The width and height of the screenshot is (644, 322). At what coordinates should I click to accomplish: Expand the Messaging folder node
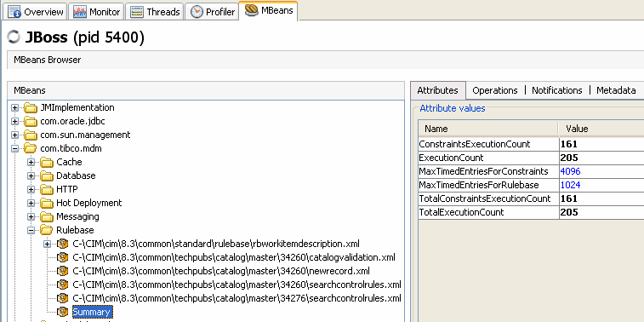click(31, 216)
